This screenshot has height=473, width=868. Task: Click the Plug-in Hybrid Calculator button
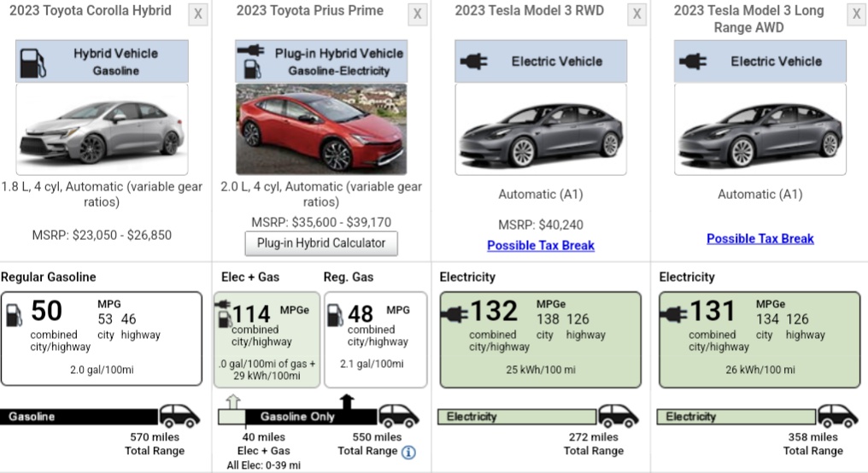click(x=321, y=243)
